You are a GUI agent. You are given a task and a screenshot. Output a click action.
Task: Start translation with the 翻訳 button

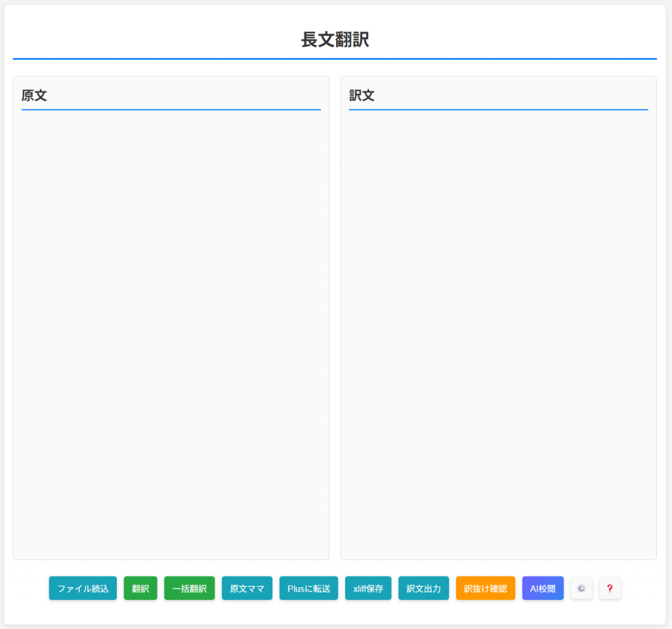click(x=140, y=588)
